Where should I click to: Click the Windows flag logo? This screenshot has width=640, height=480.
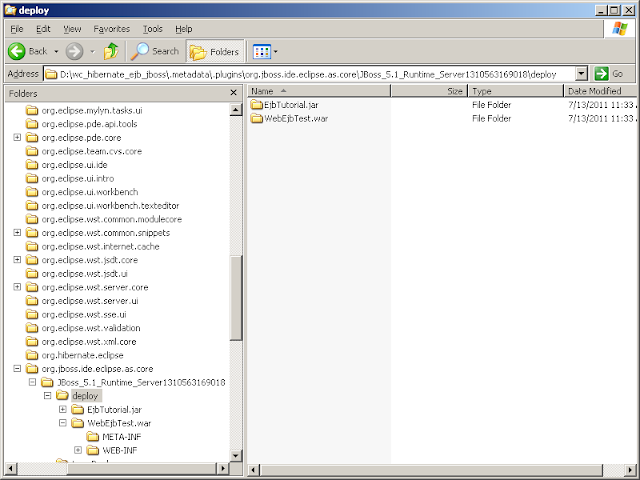[x=619, y=29]
